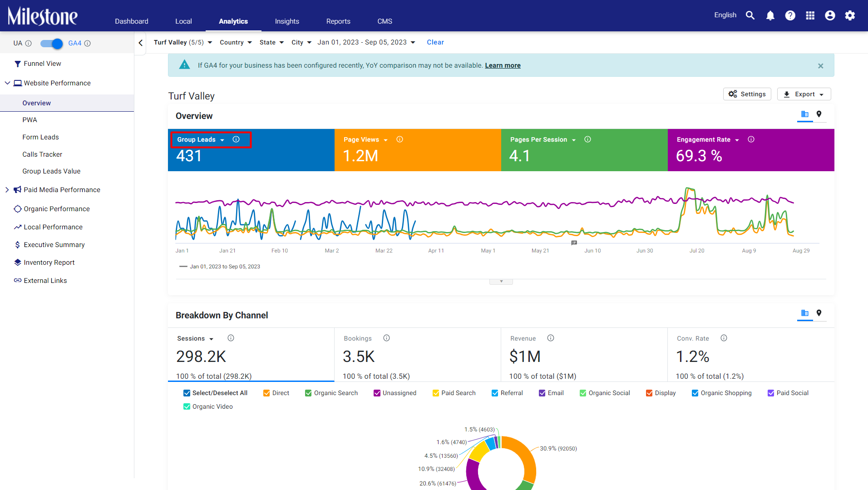Uncheck the Email channel checkbox

542,393
